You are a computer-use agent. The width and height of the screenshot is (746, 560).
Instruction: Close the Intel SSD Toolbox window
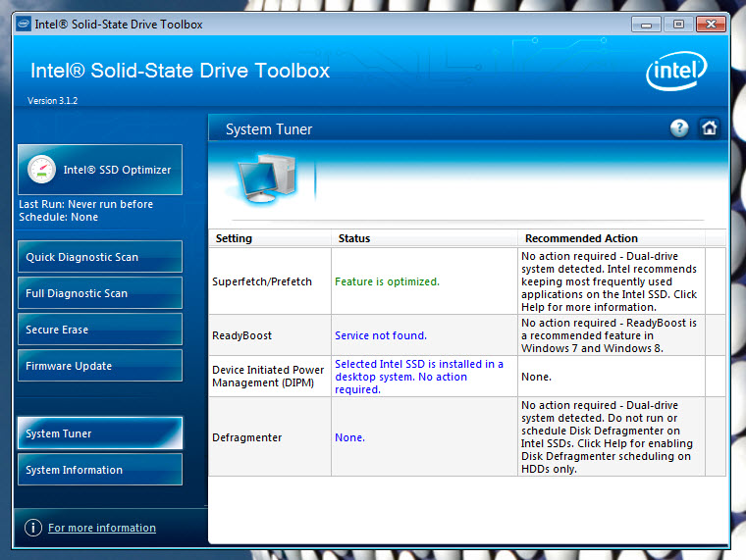711,24
